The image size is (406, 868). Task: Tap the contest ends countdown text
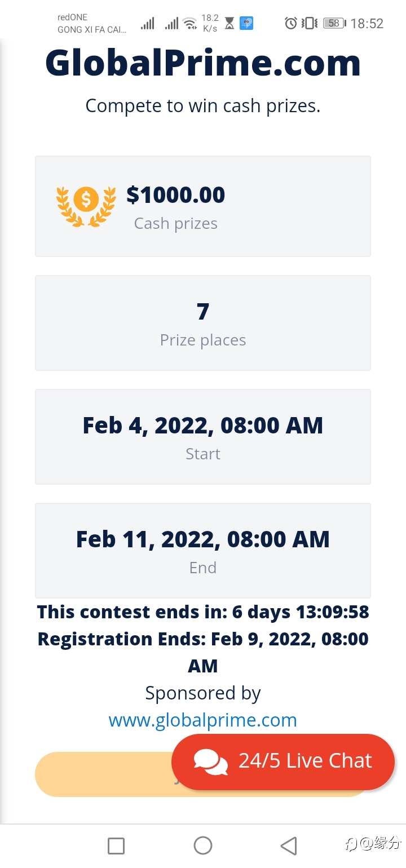coord(203,612)
